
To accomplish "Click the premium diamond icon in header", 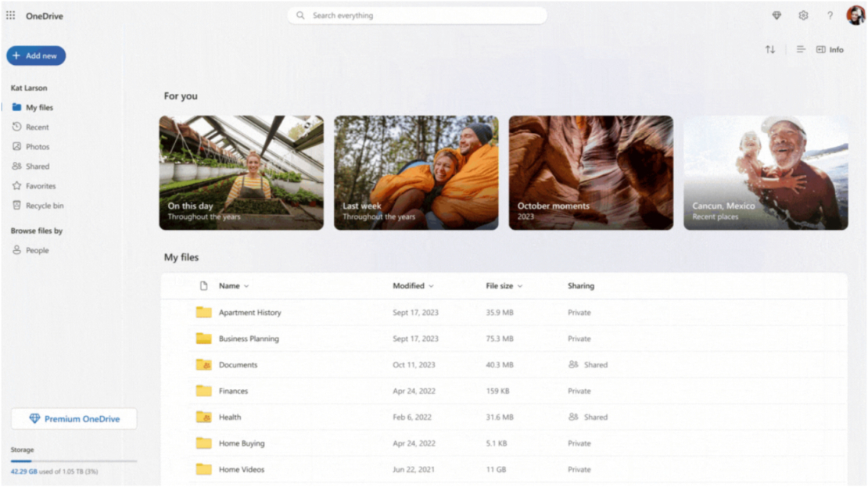I will (x=777, y=16).
